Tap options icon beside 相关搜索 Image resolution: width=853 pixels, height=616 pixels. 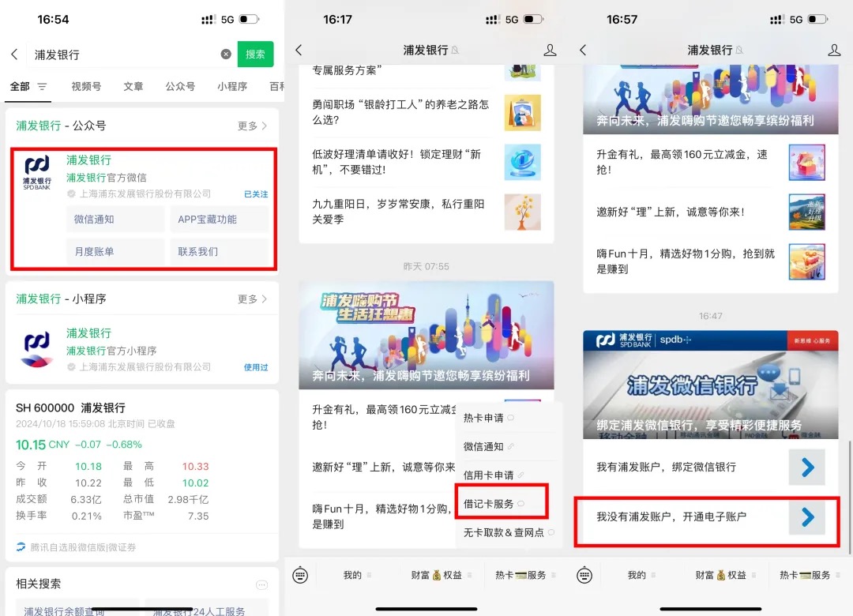click(261, 585)
